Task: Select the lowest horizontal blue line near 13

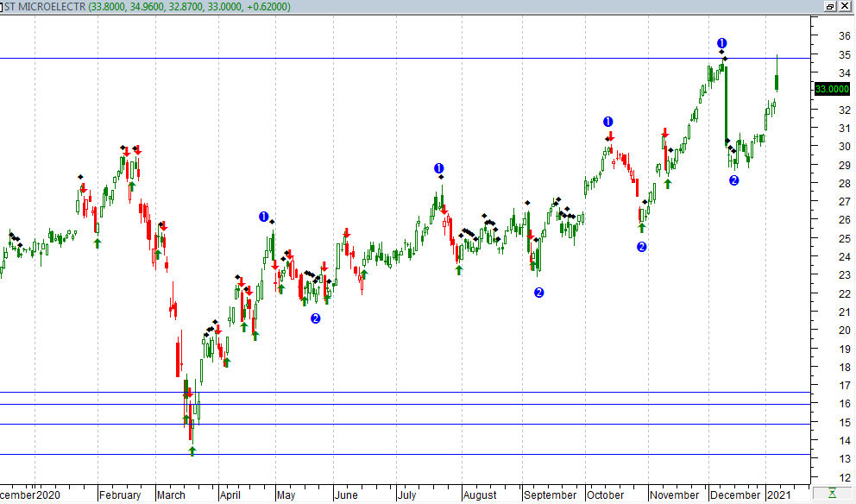Action: point(404,454)
